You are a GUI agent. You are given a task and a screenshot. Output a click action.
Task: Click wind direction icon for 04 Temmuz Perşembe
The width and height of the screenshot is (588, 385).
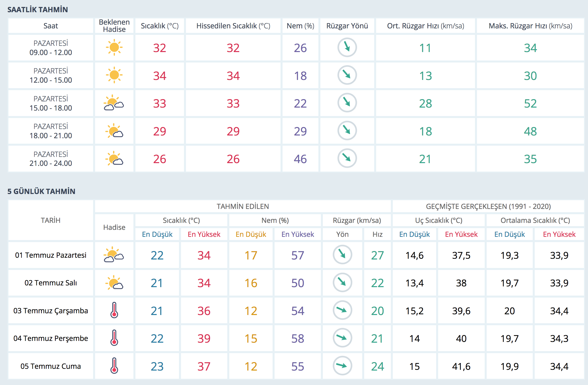[342, 338]
